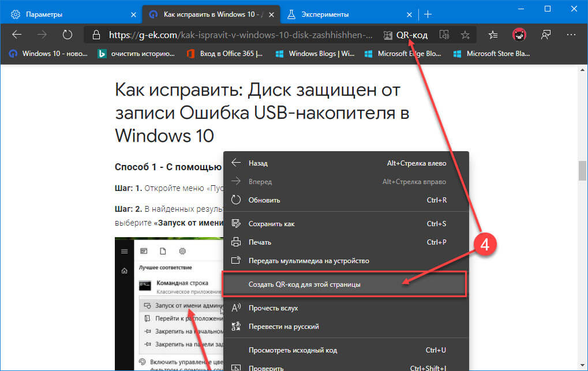Choose Прочесть вслух in context menu

click(346, 308)
